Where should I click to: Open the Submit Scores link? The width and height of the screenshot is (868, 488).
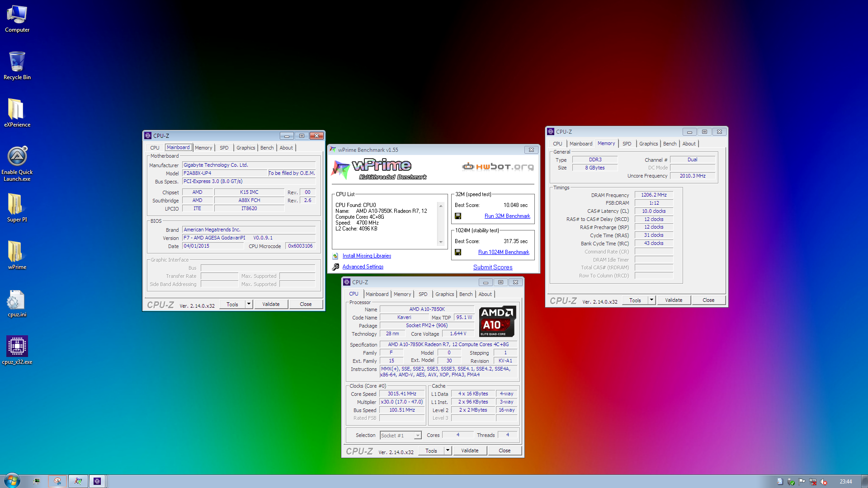pos(493,267)
